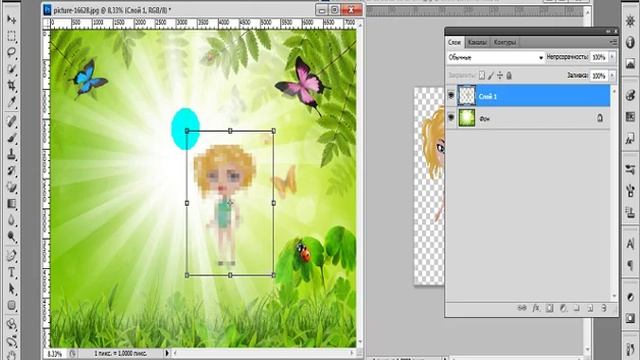Select the Clone Stamp tool

(x=11, y=154)
